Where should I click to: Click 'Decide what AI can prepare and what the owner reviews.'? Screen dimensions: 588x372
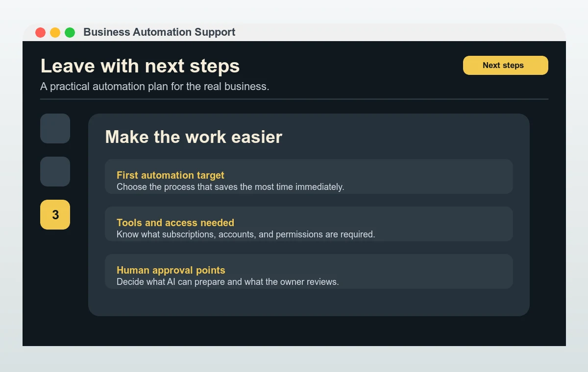pyautogui.click(x=228, y=282)
